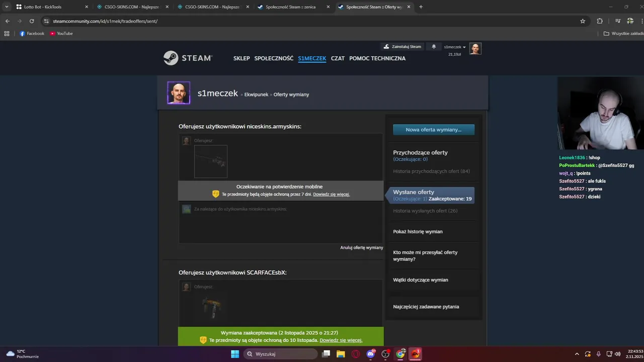This screenshot has height=362, width=644.
Task: Open s1meczek account dropdown
Action: pos(455,47)
